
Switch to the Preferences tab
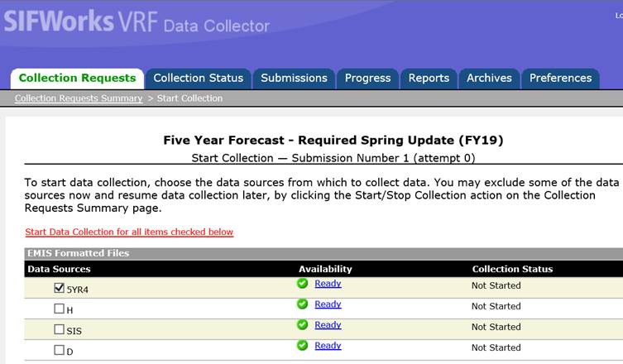point(560,78)
